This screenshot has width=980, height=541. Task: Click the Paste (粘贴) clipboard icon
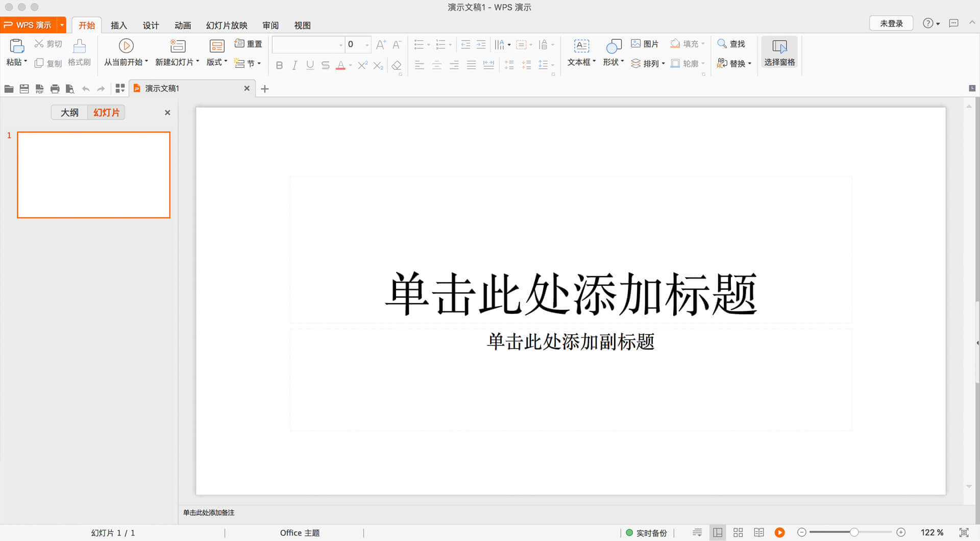coord(17,46)
